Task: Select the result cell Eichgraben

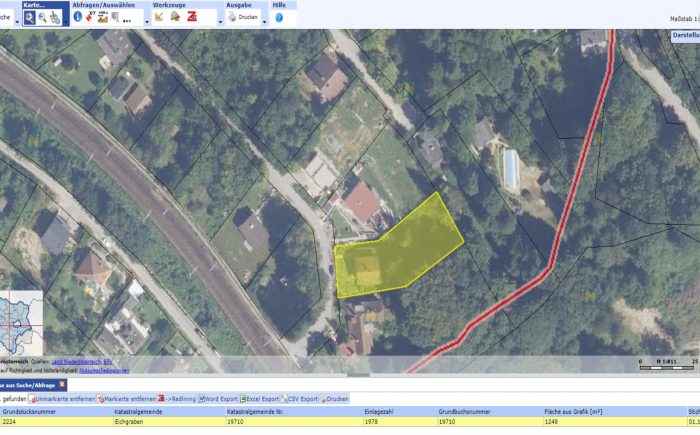Action: pyautogui.click(x=170, y=422)
